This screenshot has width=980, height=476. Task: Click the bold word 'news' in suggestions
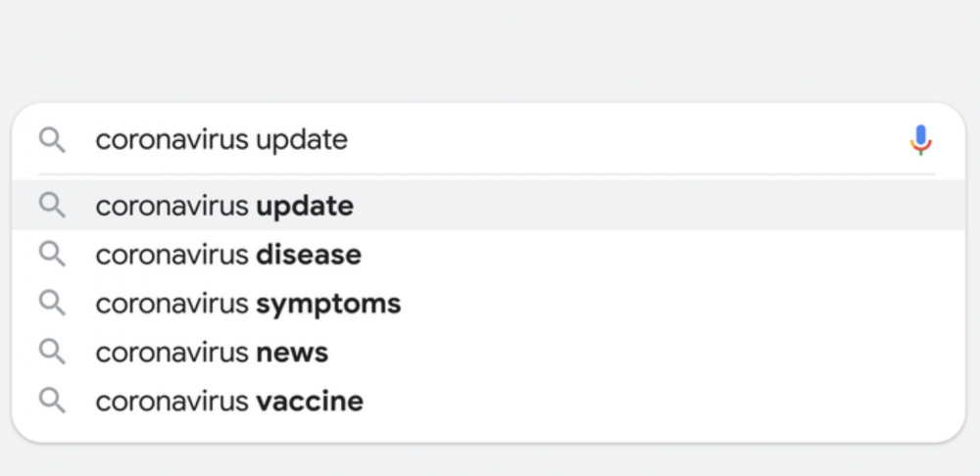pyautogui.click(x=292, y=353)
